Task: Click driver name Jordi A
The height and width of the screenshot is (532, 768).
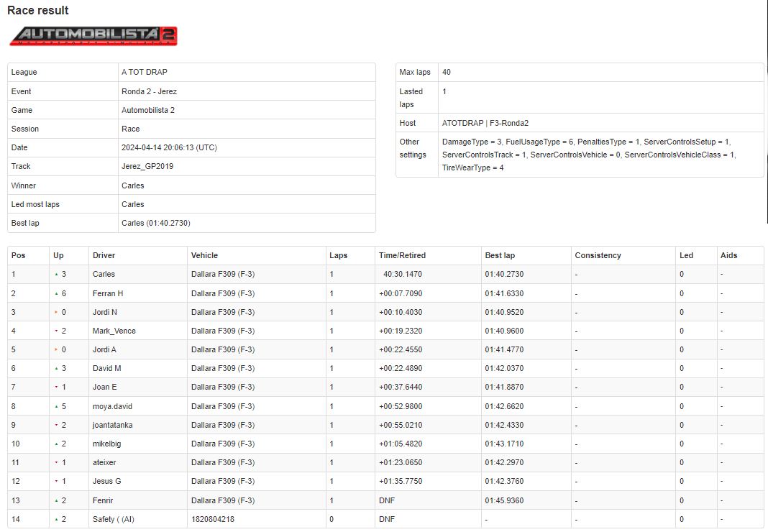Action: pyautogui.click(x=104, y=349)
